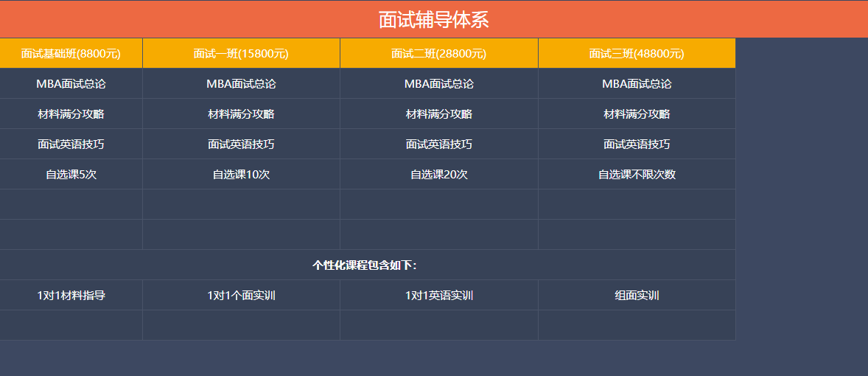Select the 自选课不限次数 cell

[x=637, y=175]
